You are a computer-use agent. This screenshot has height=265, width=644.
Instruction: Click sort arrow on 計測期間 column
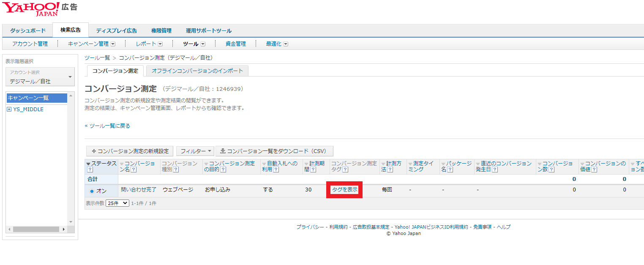pyautogui.click(x=306, y=164)
